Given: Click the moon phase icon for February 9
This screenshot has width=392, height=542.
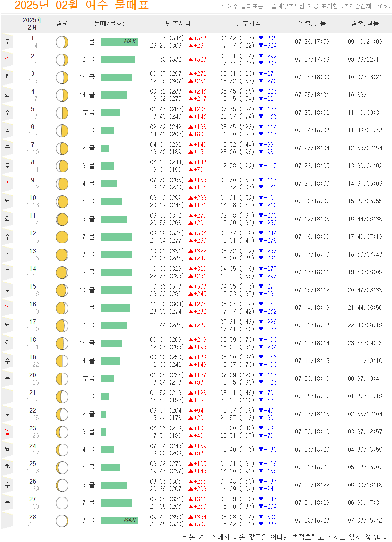Looking at the screenshot, I should coord(62,184).
